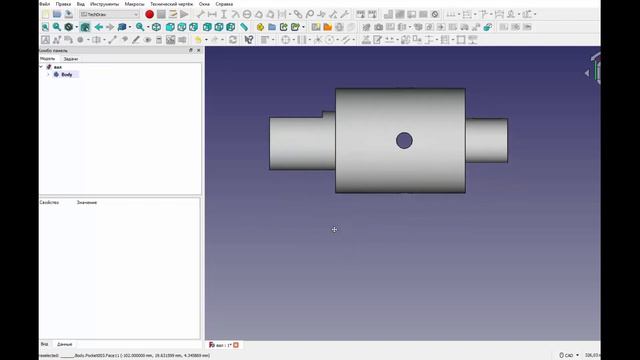Viewport: 640px width, 360px height.
Task: Click the undo yellow arrow
Action: tap(198, 40)
